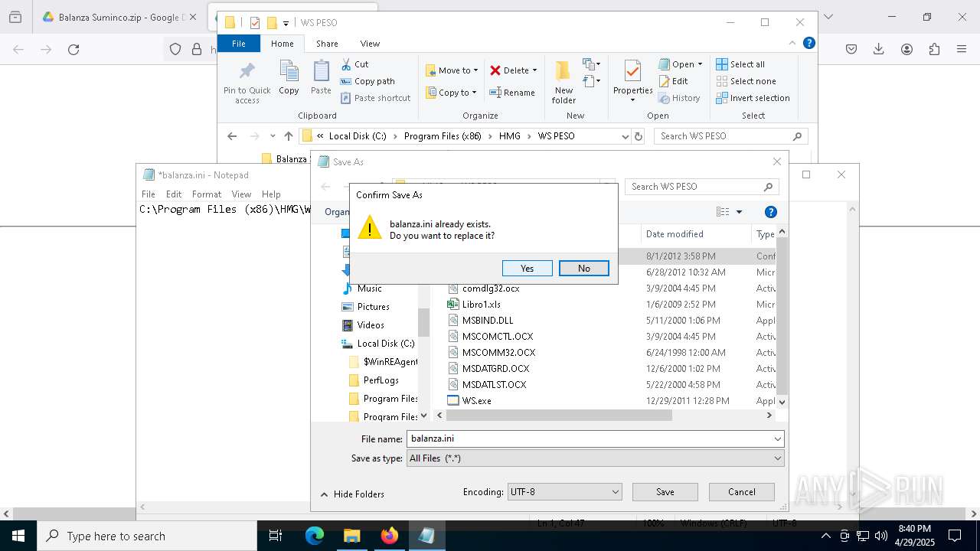Switch to Share tab in Explorer
This screenshot has width=980, height=551.
[x=327, y=44]
